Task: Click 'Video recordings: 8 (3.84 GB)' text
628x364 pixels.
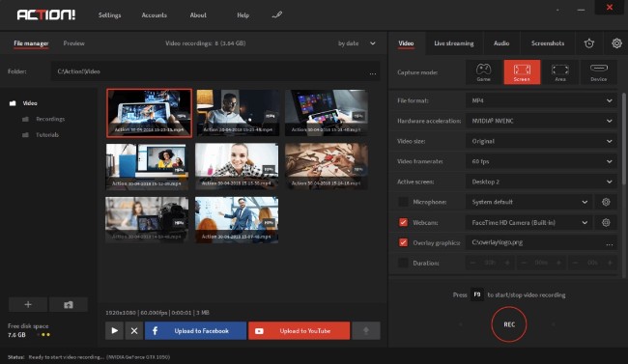Action: pyautogui.click(x=206, y=43)
